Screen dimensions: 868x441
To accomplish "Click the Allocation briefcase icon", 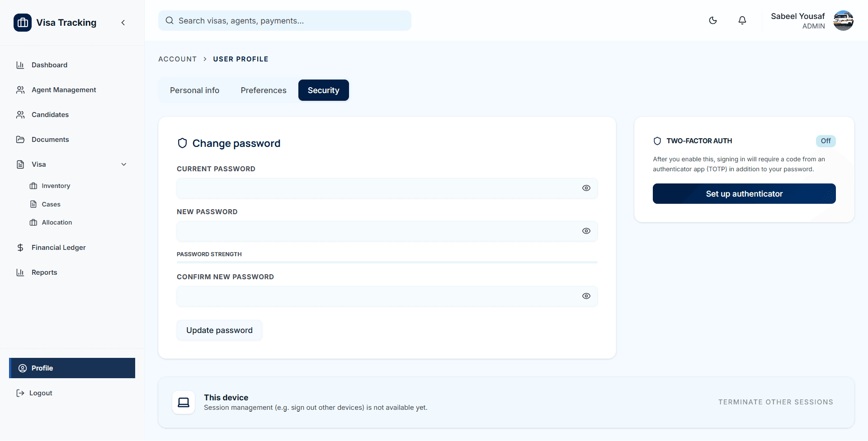I will [x=33, y=222].
